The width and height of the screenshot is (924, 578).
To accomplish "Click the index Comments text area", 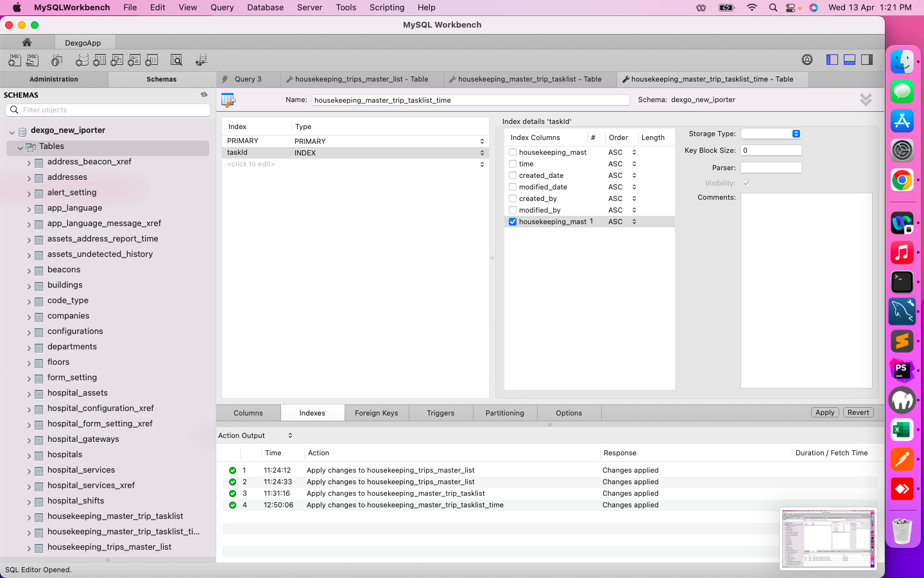I will 807,290.
